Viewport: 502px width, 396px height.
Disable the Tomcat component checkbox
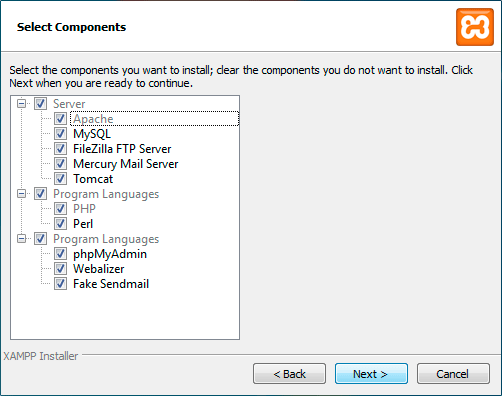pyautogui.click(x=60, y=179)
